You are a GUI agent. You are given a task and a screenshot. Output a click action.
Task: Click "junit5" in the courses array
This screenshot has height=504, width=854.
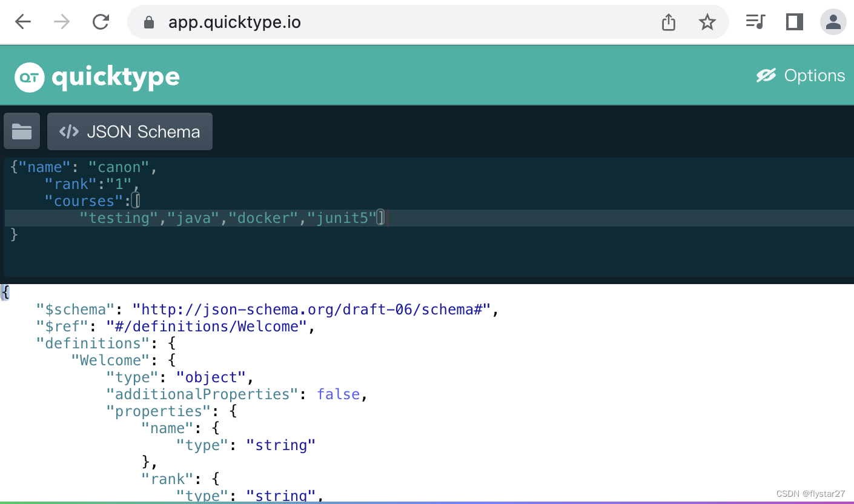[342, 218]
